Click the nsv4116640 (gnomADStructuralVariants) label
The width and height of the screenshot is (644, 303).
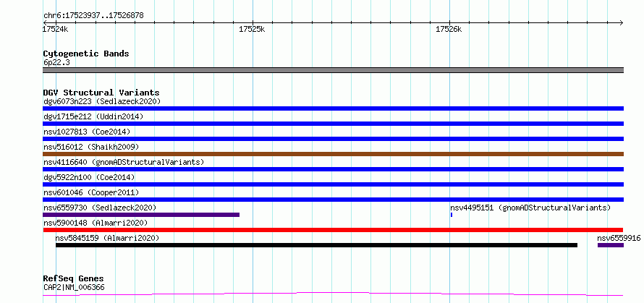point(124,162)
